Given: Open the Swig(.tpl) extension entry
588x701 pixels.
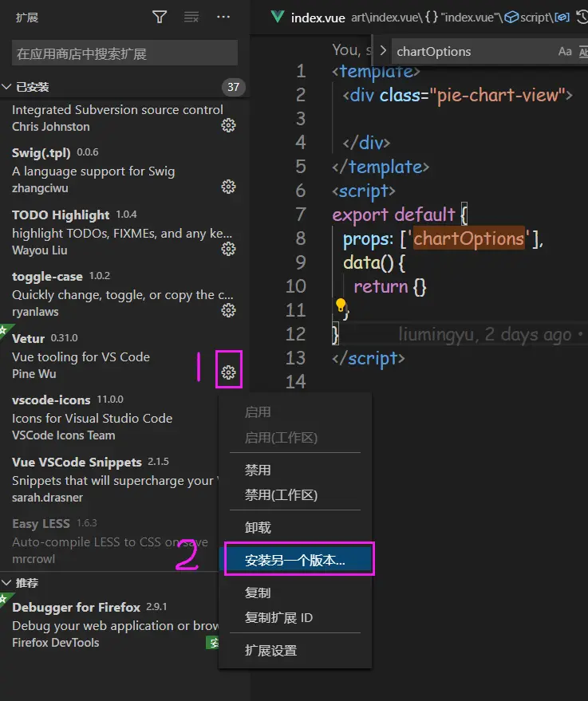Looking at the screenshot, I should click(x=124, y=170).
